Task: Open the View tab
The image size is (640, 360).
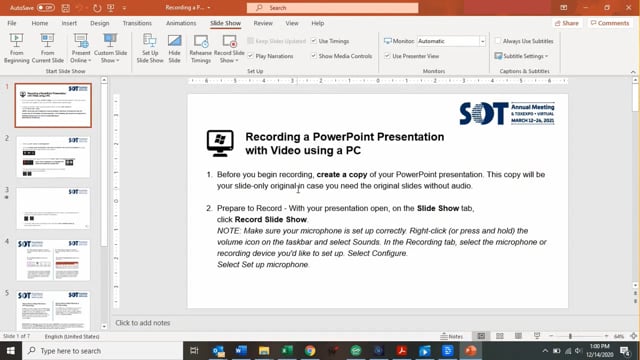Action: coord(291,23)
